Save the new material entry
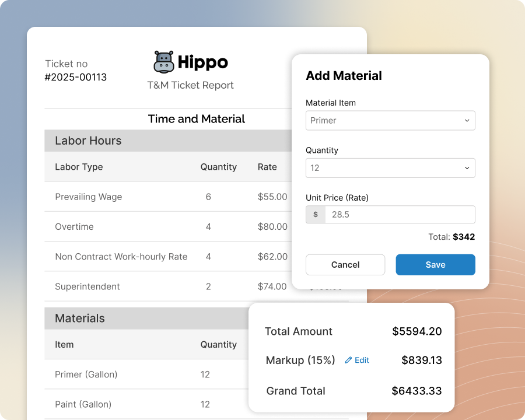The width and height of the screenshot is (525, 420). click(x=435, y=265)
